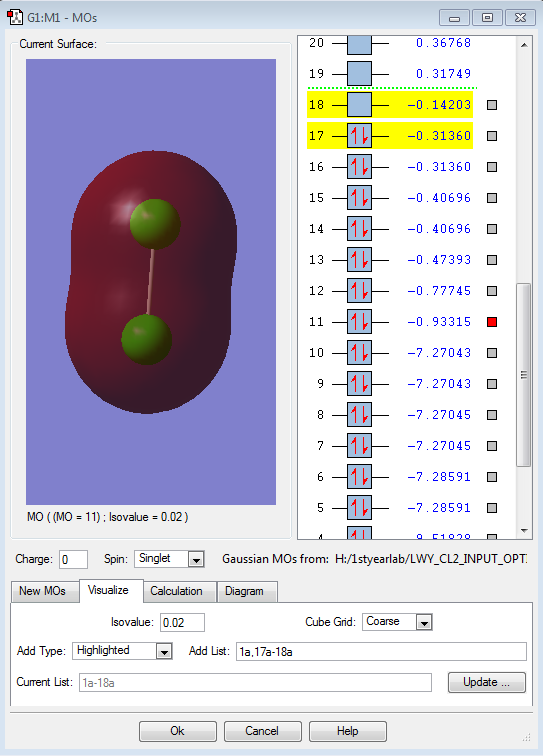Image resolution: width=543 pixels, height=756 pixels.
Task: Select orbital 8 occupancy box
Action: tap(359, 415)
